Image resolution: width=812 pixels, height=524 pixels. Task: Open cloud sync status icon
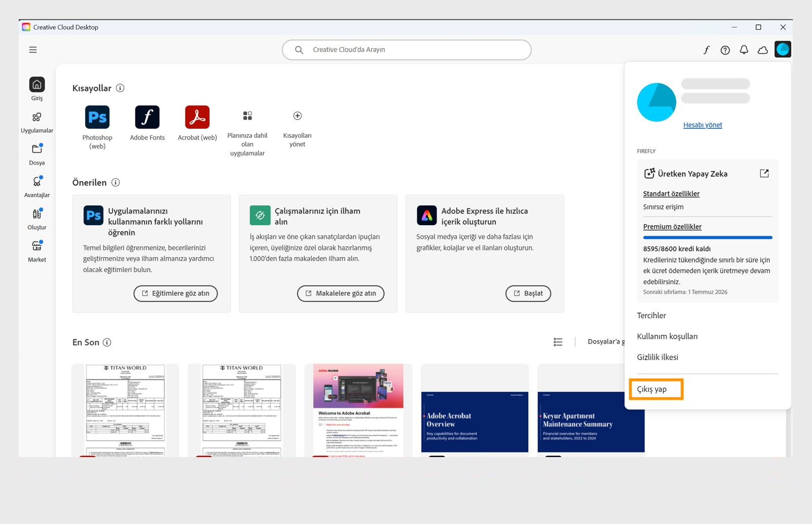(763, 50)
